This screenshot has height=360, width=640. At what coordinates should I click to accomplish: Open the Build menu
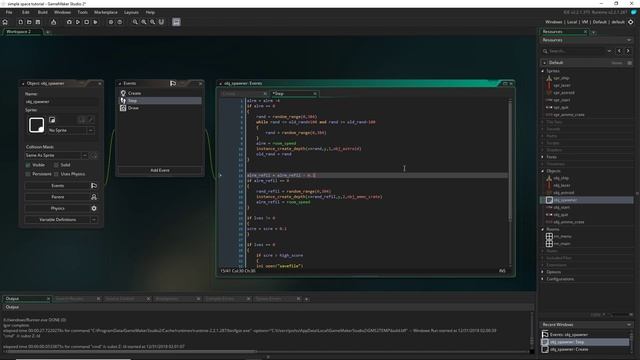click(42, 12)
